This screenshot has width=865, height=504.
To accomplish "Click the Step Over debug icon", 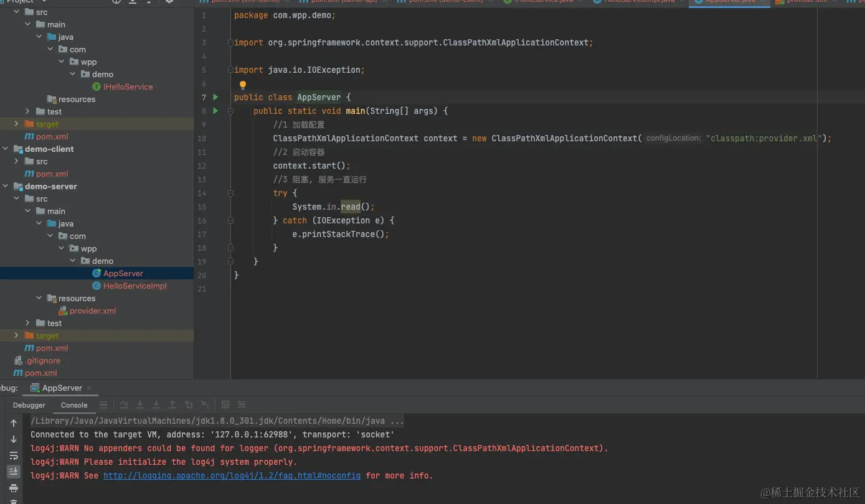I will tap(124, 404).
